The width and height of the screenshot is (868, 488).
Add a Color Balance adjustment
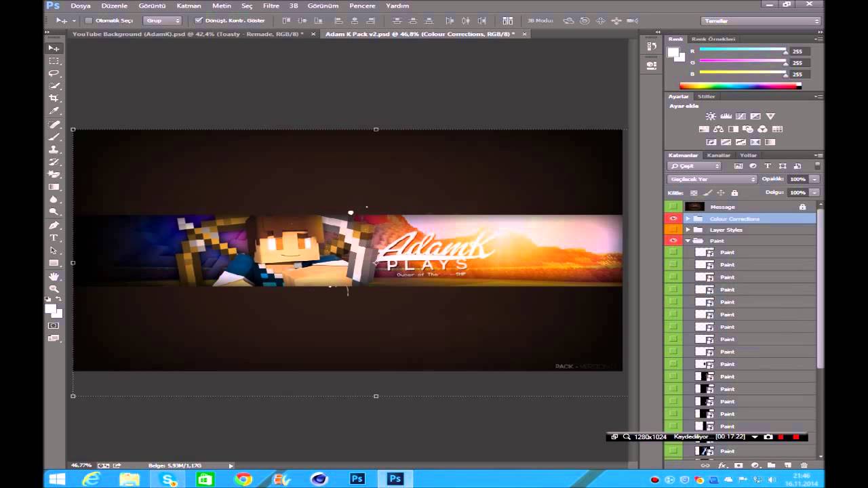718,129
